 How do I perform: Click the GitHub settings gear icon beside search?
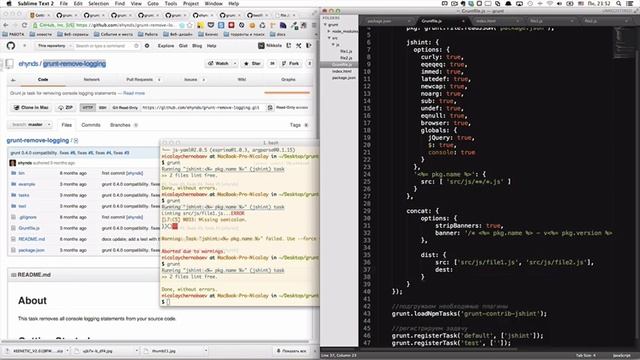click(x=147, y=46)
